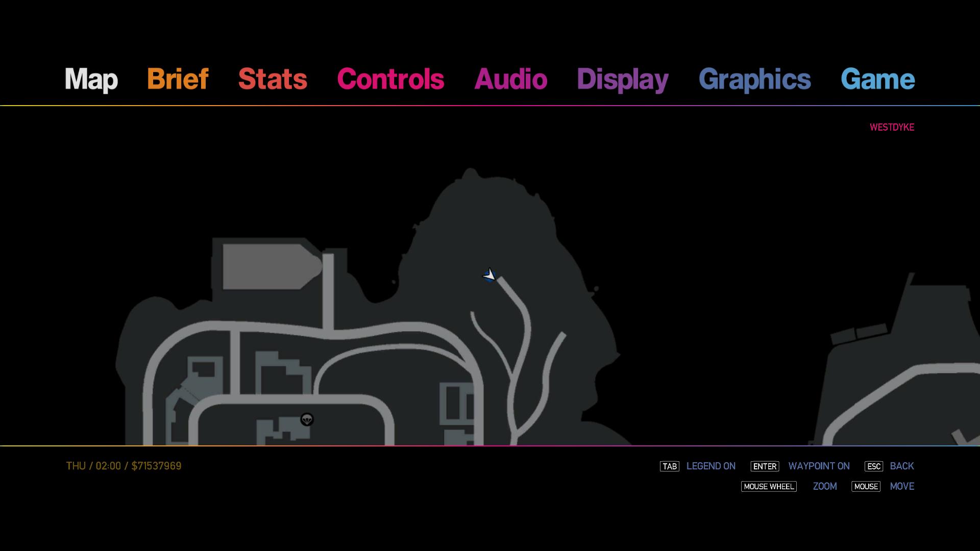Toggle the WAYPOINT ON option
Screen dimensions: 980x551
pyautogui.click(x=819, y=466)
